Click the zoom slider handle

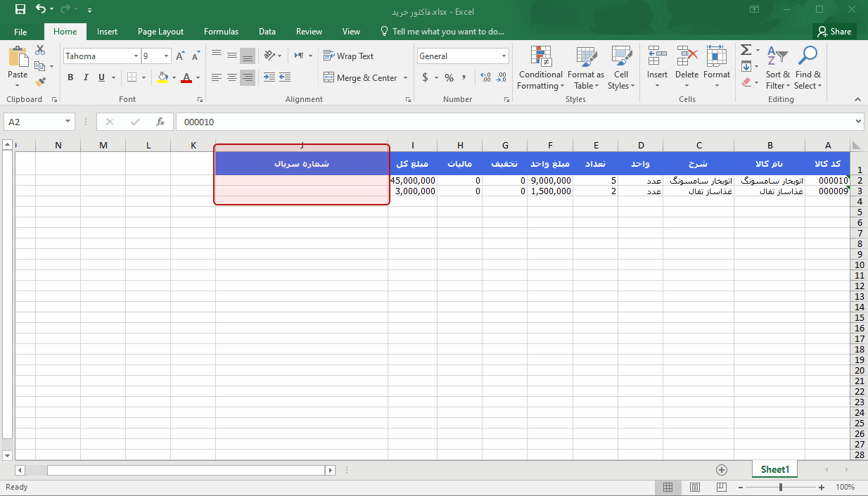[x=781, y=488]
